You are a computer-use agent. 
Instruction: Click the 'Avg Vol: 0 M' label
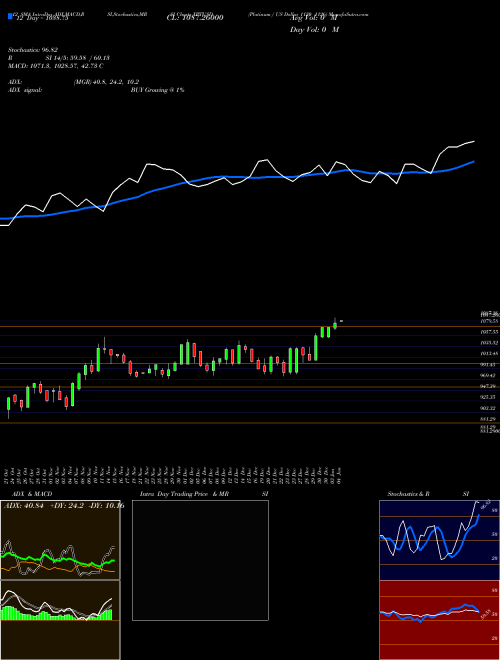314,18
